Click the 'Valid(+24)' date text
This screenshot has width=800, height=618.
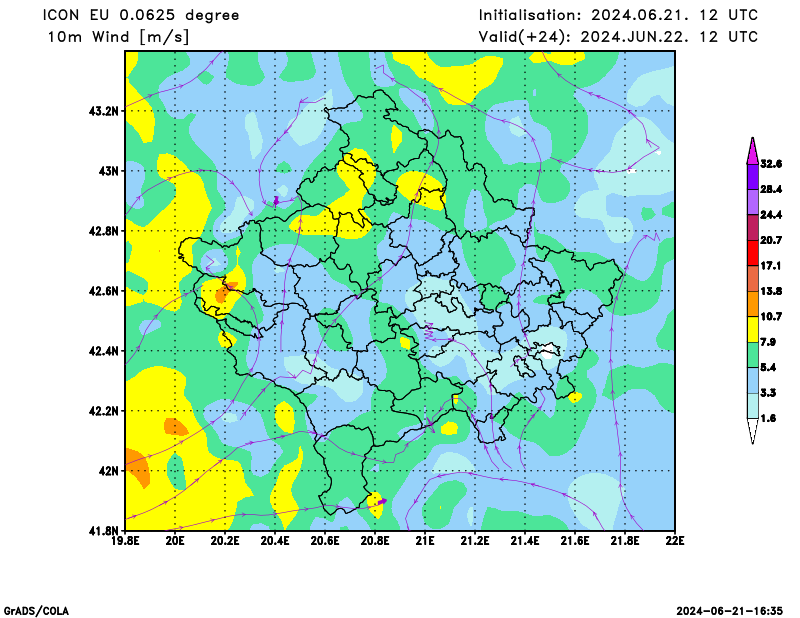pos(618,37)
